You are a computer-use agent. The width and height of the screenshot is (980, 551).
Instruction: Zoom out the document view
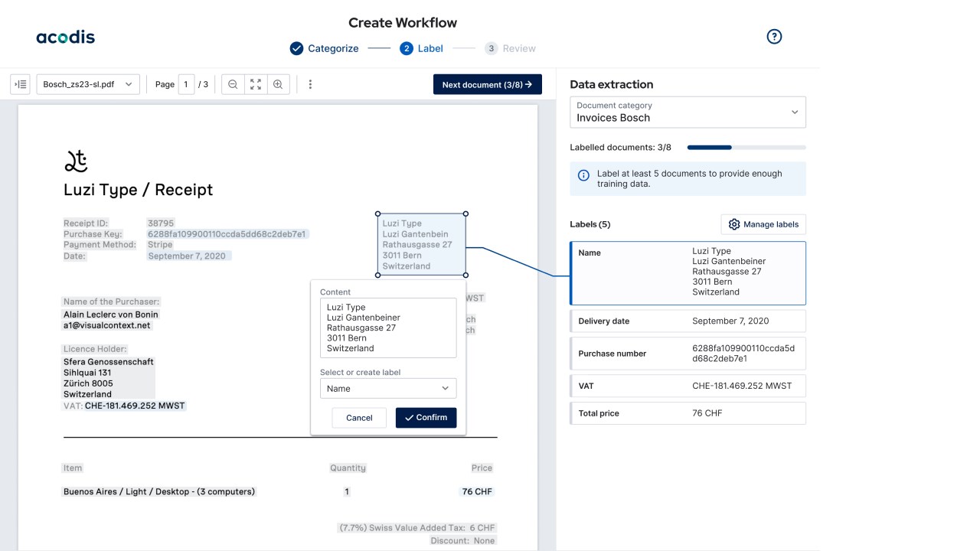[233, 84]
